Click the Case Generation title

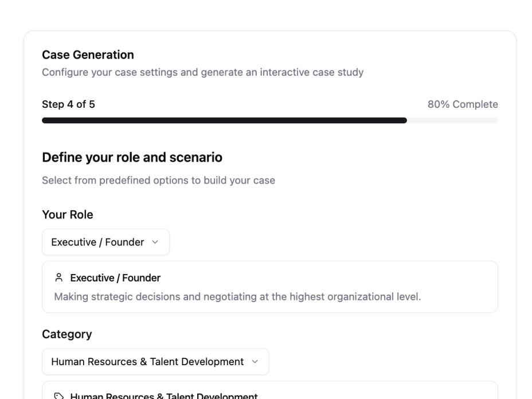click(x=88, y=55)
